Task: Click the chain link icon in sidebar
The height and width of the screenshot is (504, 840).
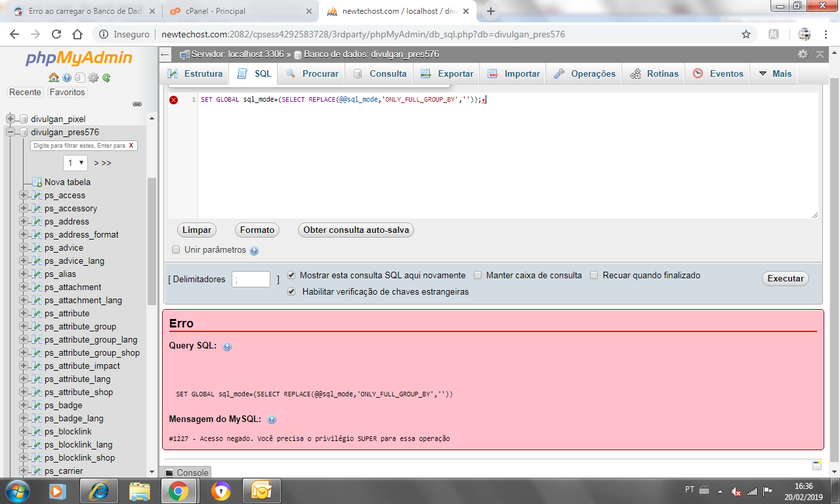Action: coord(137,104)
